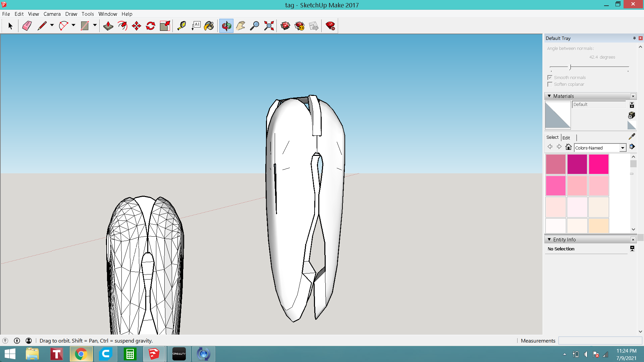Switch to the materials Edit tab
The image size is (644, 362).
click(566, 138)
